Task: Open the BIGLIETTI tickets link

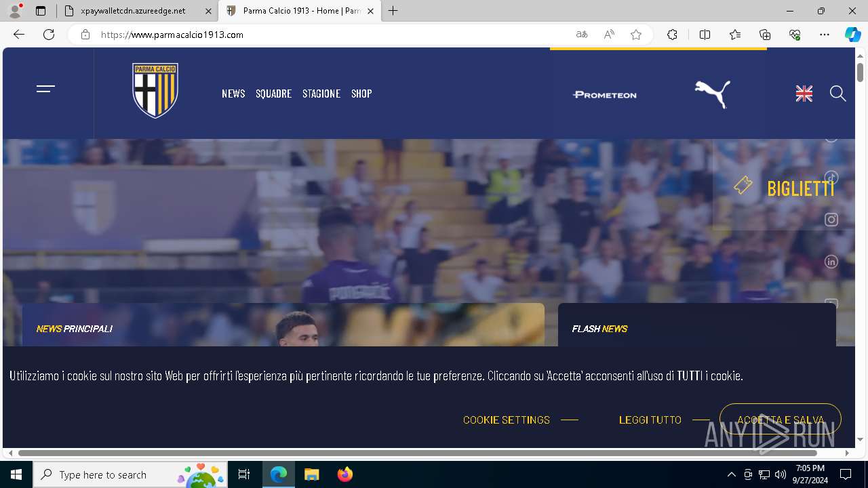Action: pos(785,188)
